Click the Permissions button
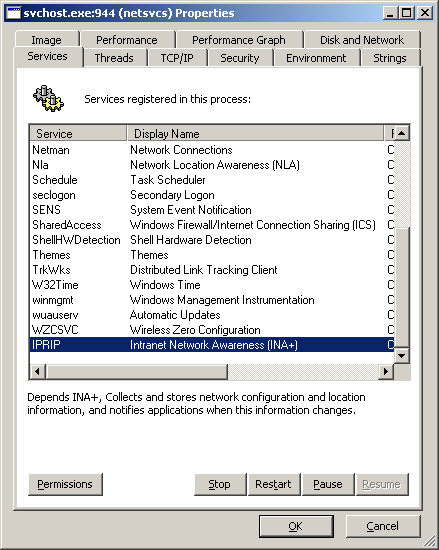Screen dimensions: 439x550 [65, 484]
